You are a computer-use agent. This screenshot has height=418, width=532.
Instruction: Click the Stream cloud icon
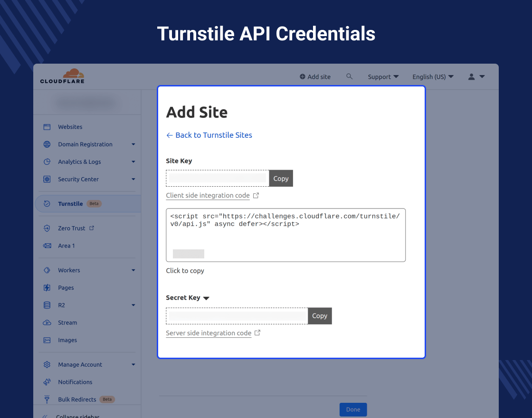47,323
